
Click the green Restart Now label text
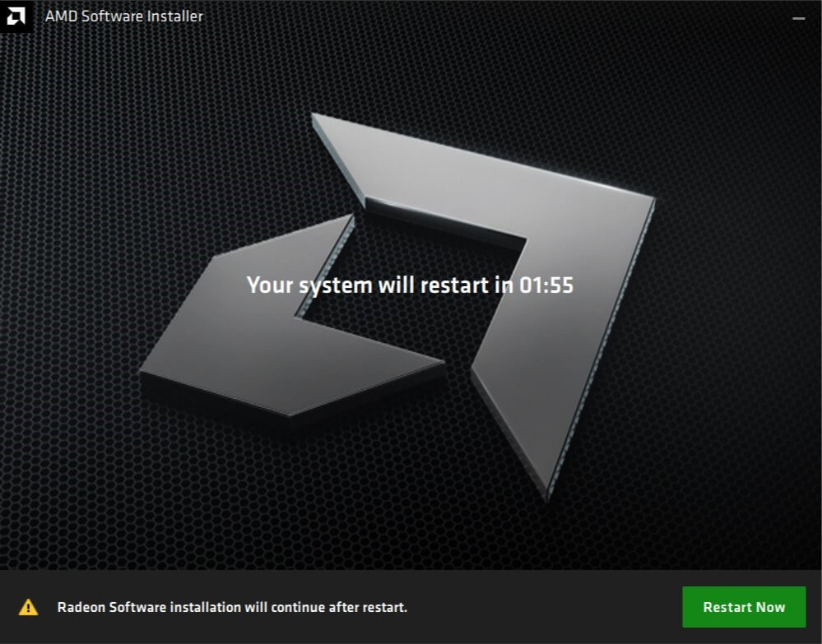click(743, 607)
